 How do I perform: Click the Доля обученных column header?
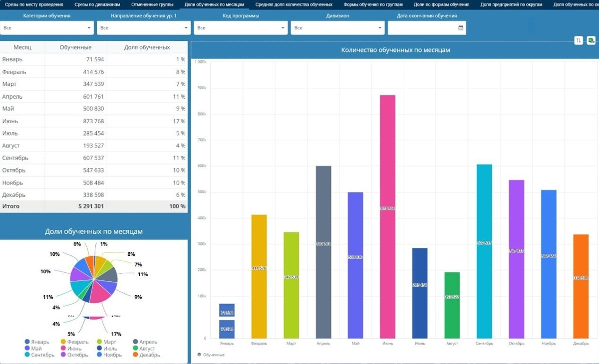(147, 47)
